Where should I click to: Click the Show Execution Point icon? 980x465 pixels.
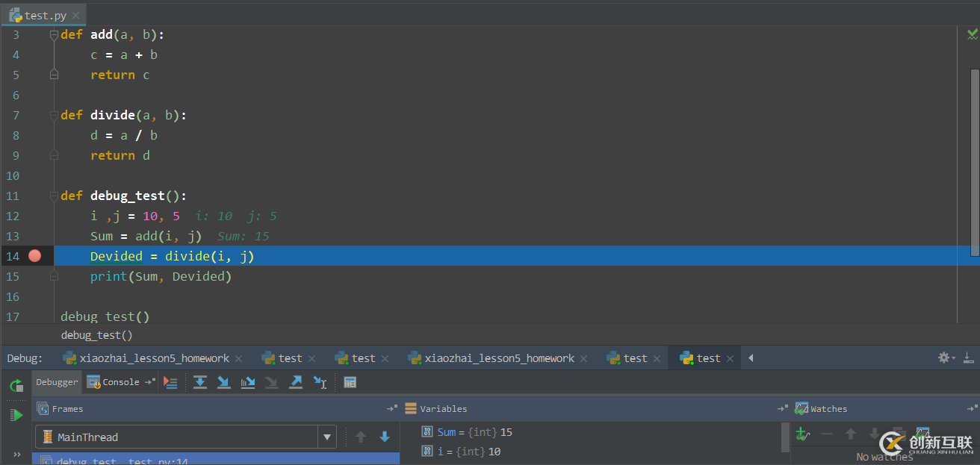click(170, 382)
